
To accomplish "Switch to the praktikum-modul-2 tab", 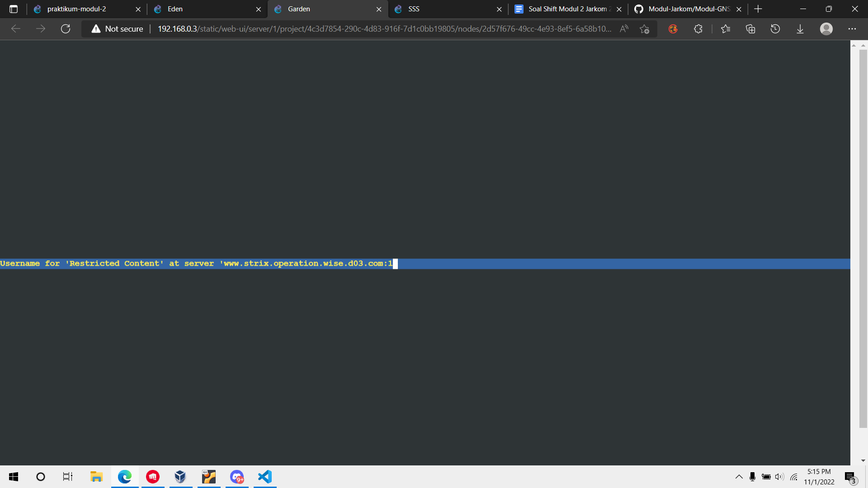I will [x=77, y=9].
